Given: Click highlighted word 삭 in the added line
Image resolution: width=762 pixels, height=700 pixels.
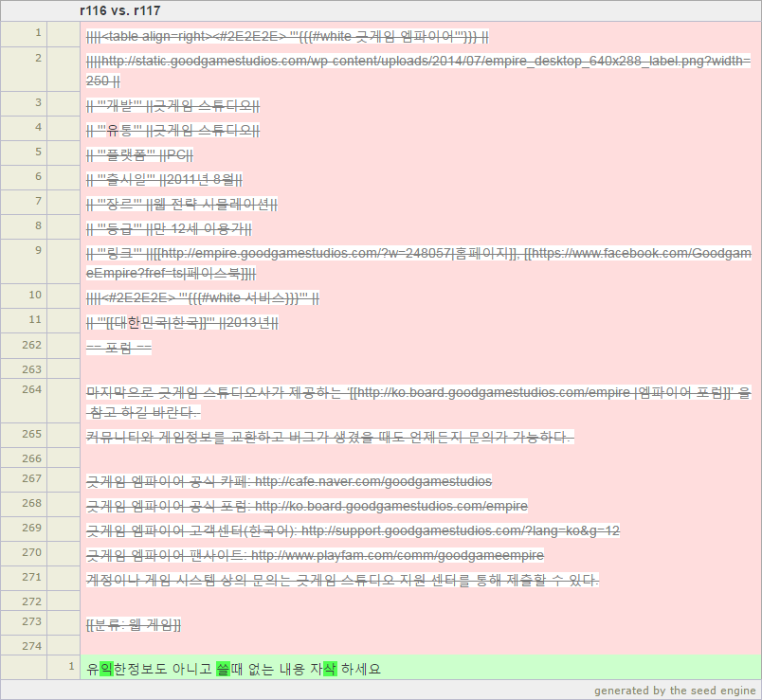Looking at the screenshot, I should (x=330, y=669).
